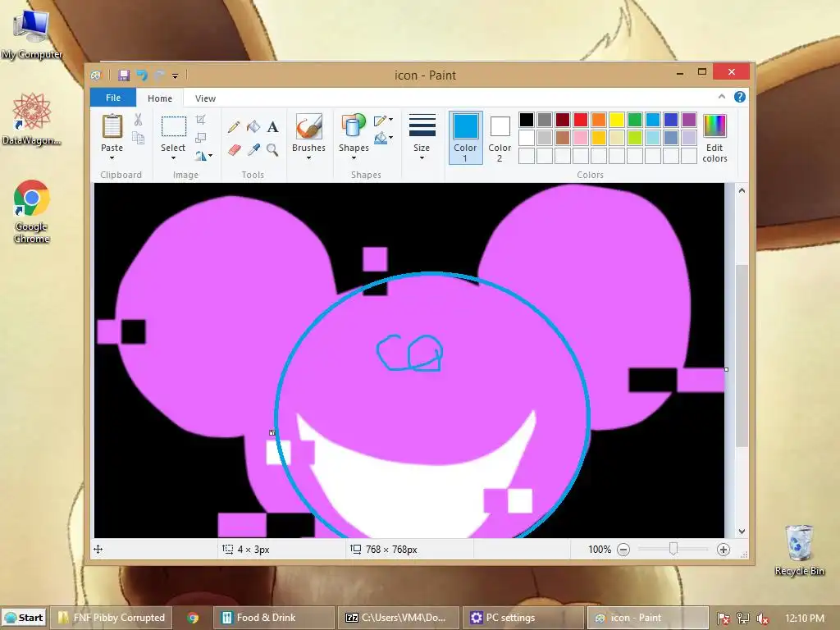The image size is (840, 630).
Task: Click the Cut scissors icon
Action: pyautogui.click(x=138, y=120)
